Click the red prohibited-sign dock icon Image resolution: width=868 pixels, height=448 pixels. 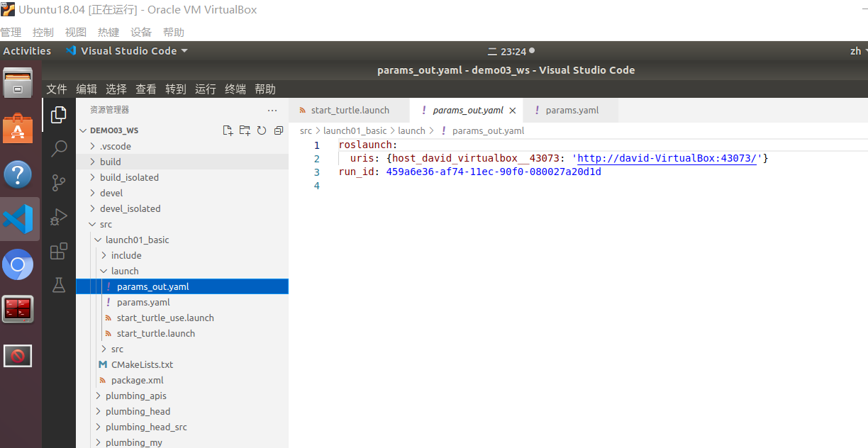coord(18,356)
